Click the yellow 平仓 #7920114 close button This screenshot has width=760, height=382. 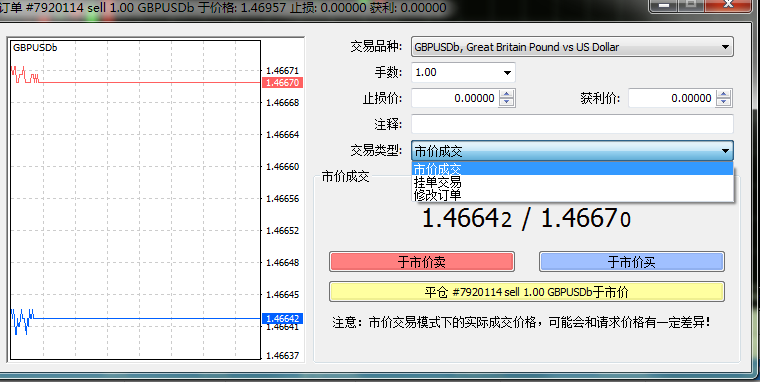point(527,292)
